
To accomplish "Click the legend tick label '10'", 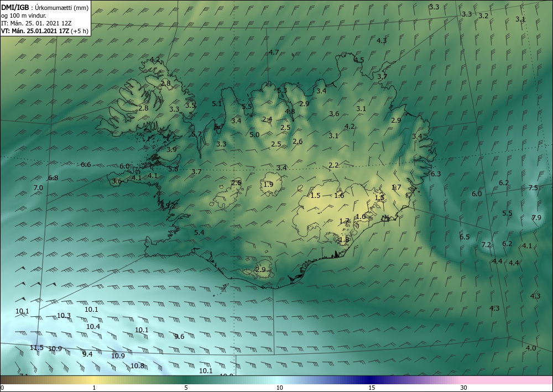I will click(x=279, y=388).
